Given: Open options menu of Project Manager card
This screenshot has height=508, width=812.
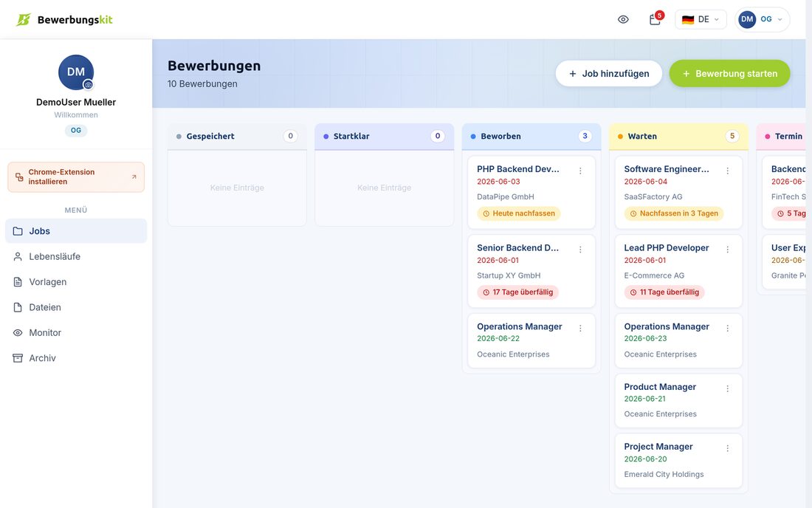Looking at the screenshot, I should [728, 448].
